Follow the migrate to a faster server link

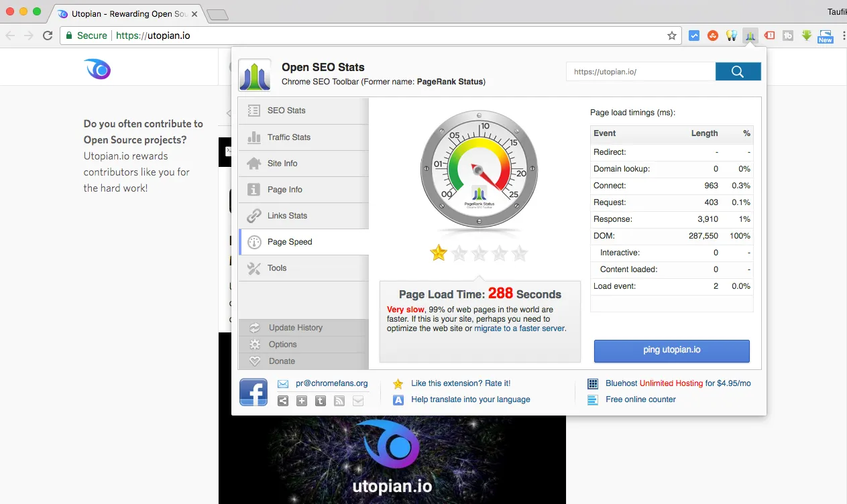[520, 328]
